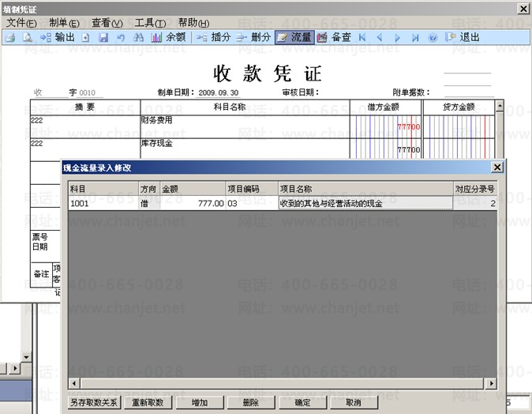Click 删分 to delete an entry line

tap(253, 37)
